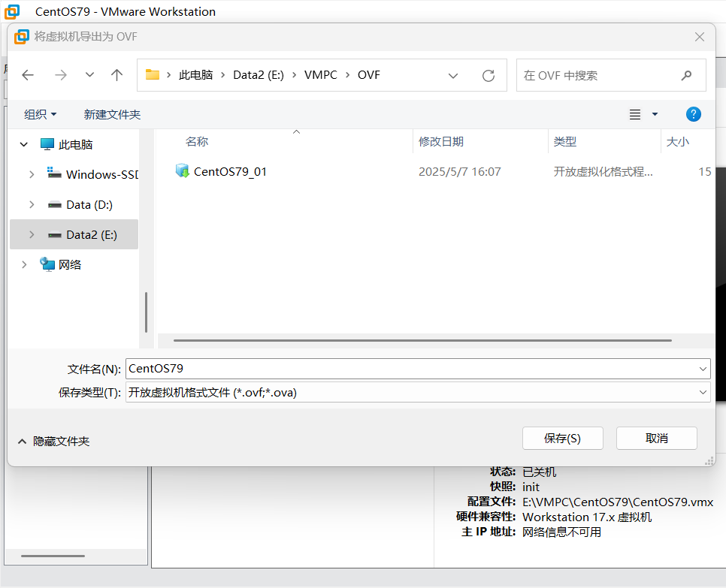Screen dimensions: 726x588
Task: Expand the chevron after '此电脑' breadcrumb
Action: (222, 75)
